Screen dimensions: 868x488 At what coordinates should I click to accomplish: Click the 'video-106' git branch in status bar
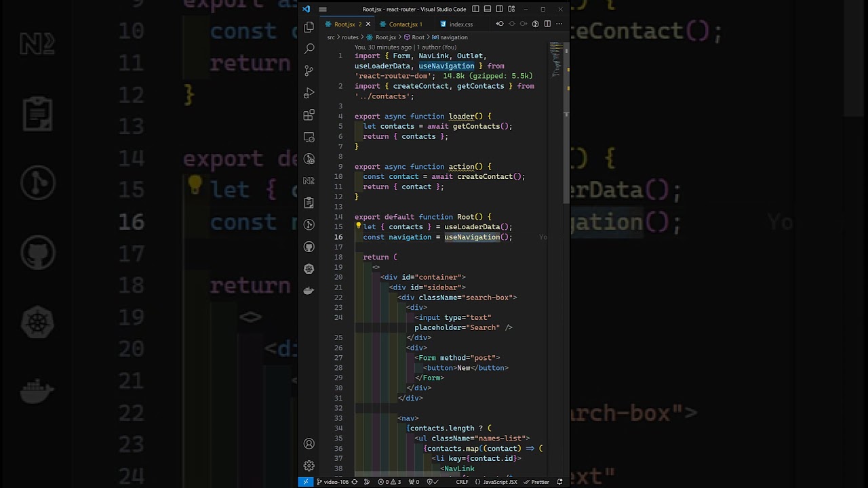click(x=332, y=482)
